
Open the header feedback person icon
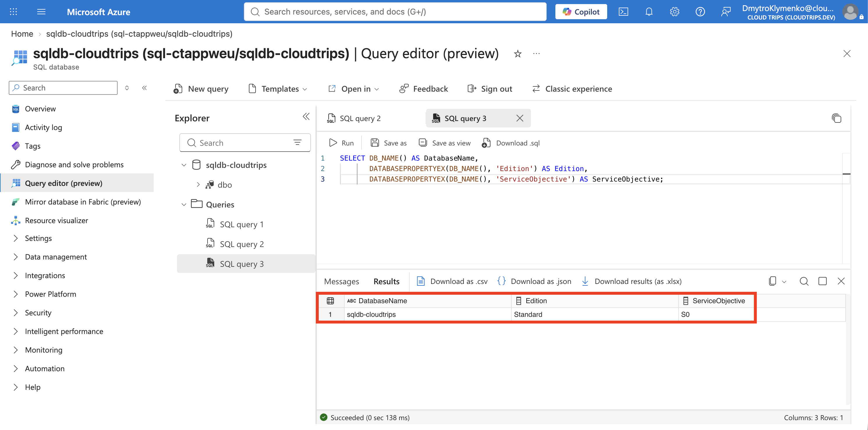[x=725, y=12]
